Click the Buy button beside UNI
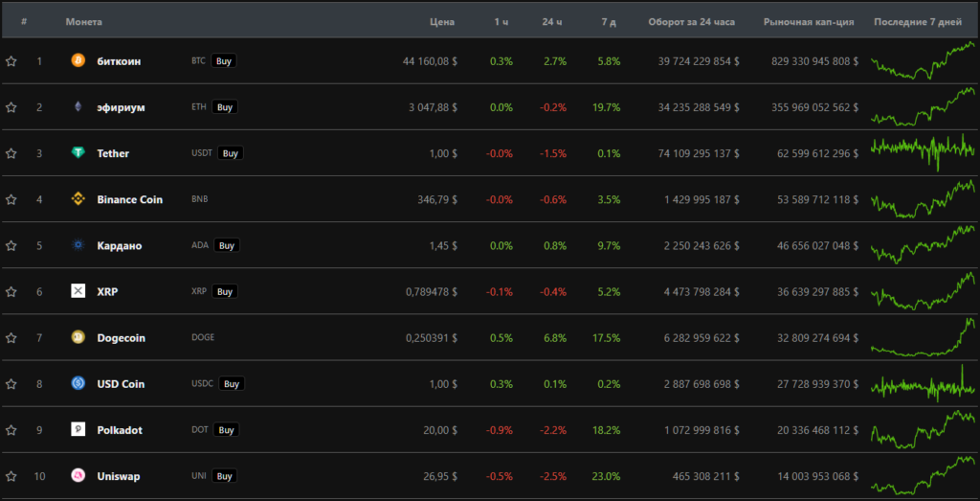The image size is (980, 501). pos(224,476)
